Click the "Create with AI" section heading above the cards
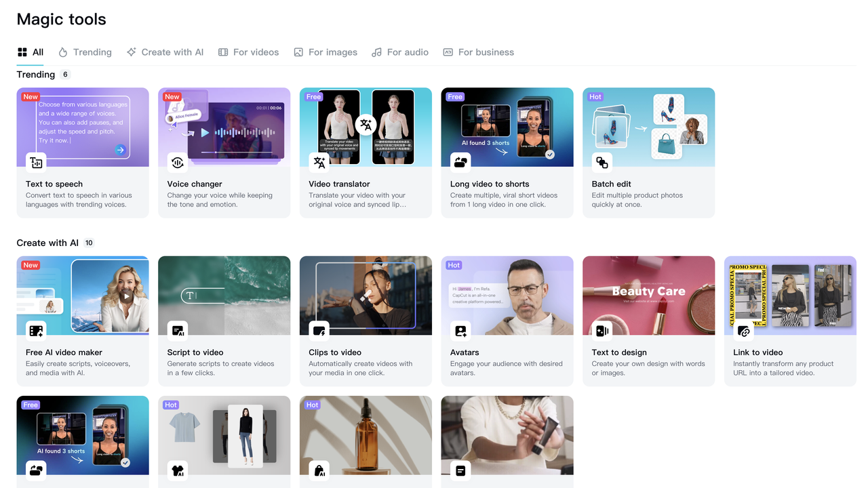Image resolution: width=868 pixels, height=488 pixels. point(47,243)
